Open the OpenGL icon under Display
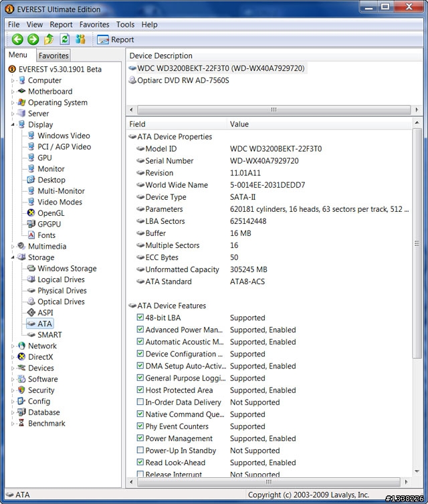The height and width of the screenshot is (504, 428). (x=31, y=213)
